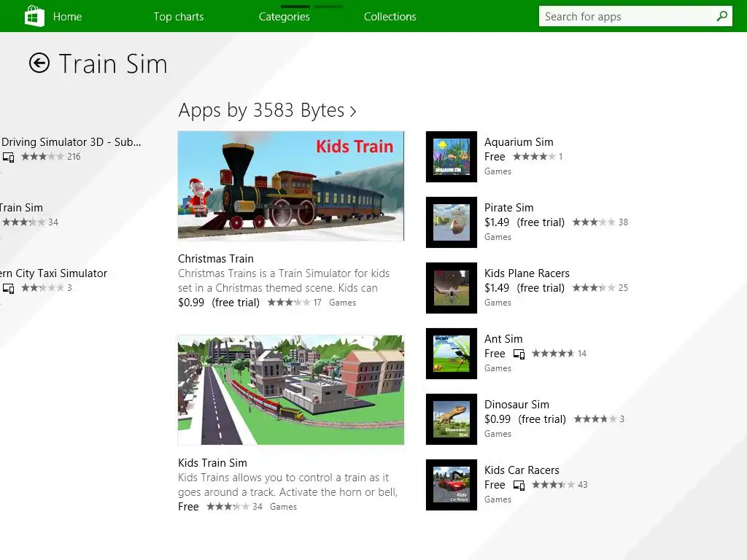The image size is (747, 560).
Task: Open Top charts menu
Action: pyautogui.click(x=179, y=17)
